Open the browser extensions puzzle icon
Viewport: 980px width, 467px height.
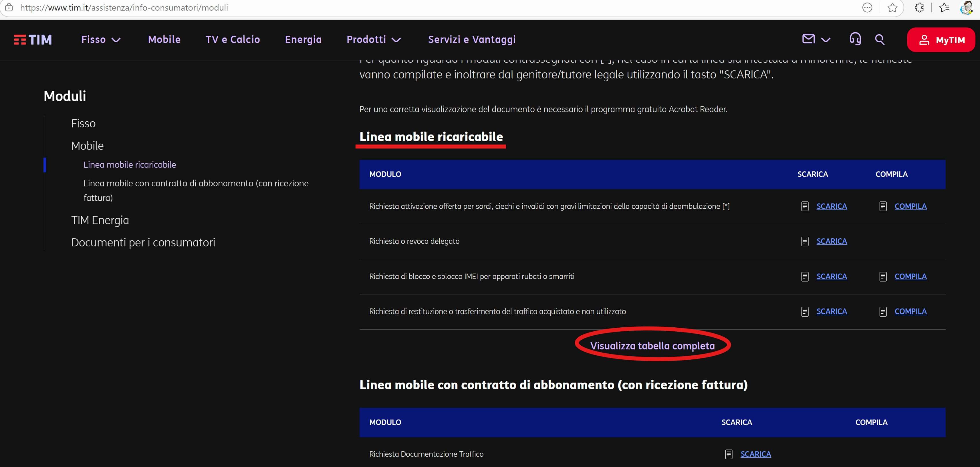pos(919,8)
